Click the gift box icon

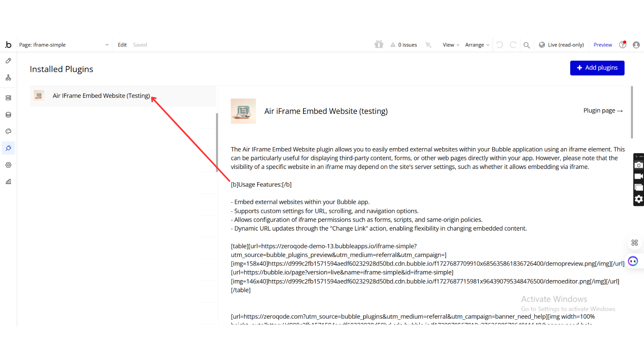pos(379,44)
